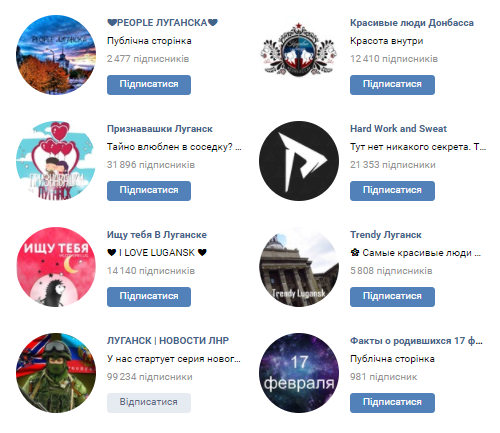Viewport: 500px width, 433px height.
Task: Open PEOPLE ЛУГАНСКА autumn landscape avatar
Action: click(x=56, y=55)
